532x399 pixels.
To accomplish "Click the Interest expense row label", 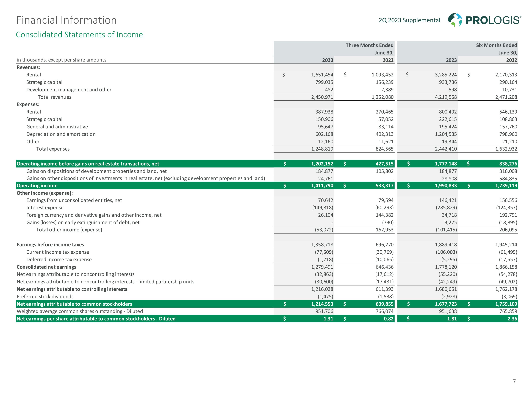I will pos(45,207).
